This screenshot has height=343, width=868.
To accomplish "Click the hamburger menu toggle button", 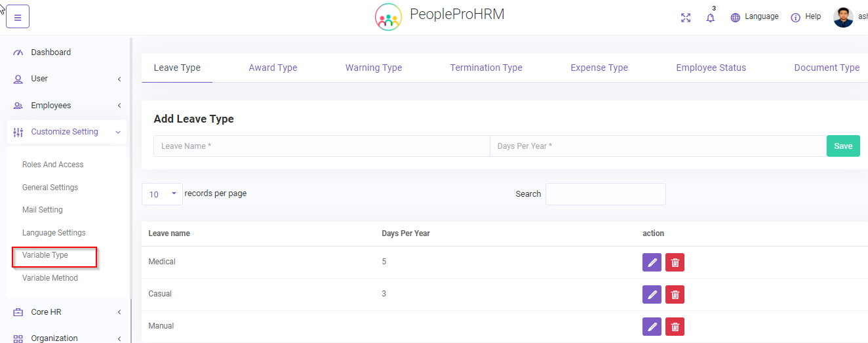I will [x=18, y=17].
